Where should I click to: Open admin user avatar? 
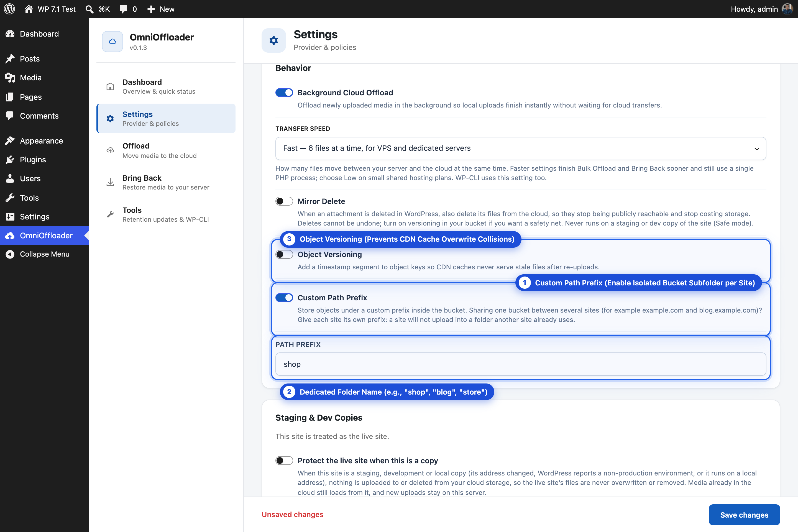[x=787, y=9]
